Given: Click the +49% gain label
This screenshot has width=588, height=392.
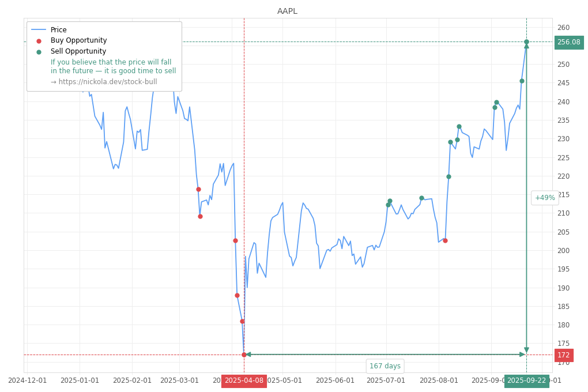Looking at the screenshot, I should tap(544, 198).
